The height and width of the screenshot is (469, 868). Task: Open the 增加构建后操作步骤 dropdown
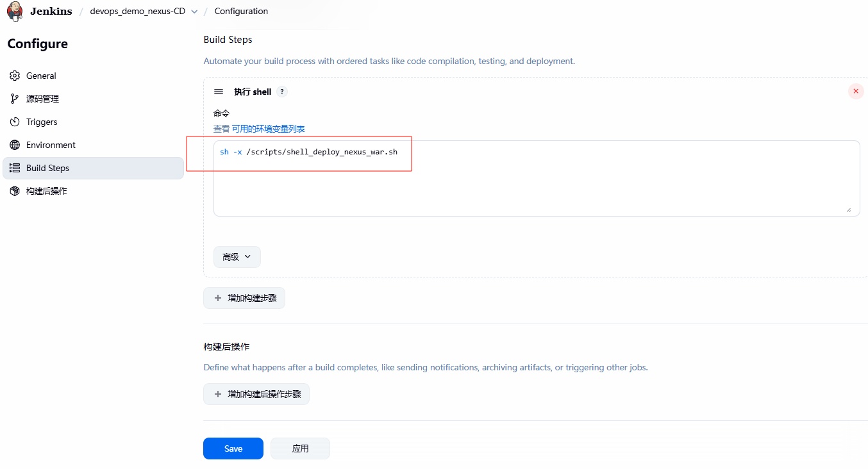pyautogui.click(x=256, y=394)
